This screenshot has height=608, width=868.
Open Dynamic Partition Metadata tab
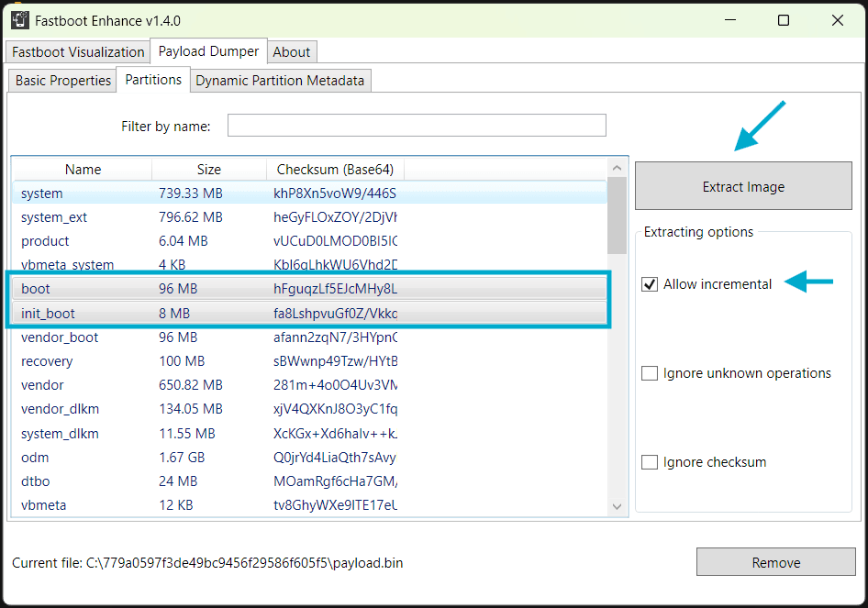(x=280, y=80)
